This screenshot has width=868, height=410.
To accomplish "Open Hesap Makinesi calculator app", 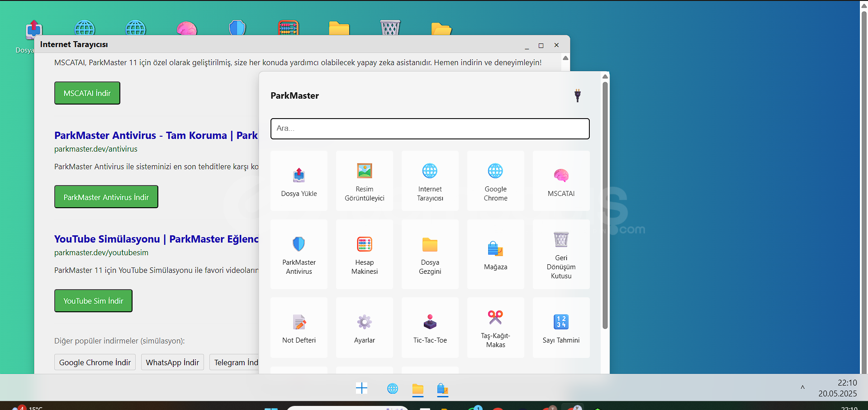I will point(365,254).
